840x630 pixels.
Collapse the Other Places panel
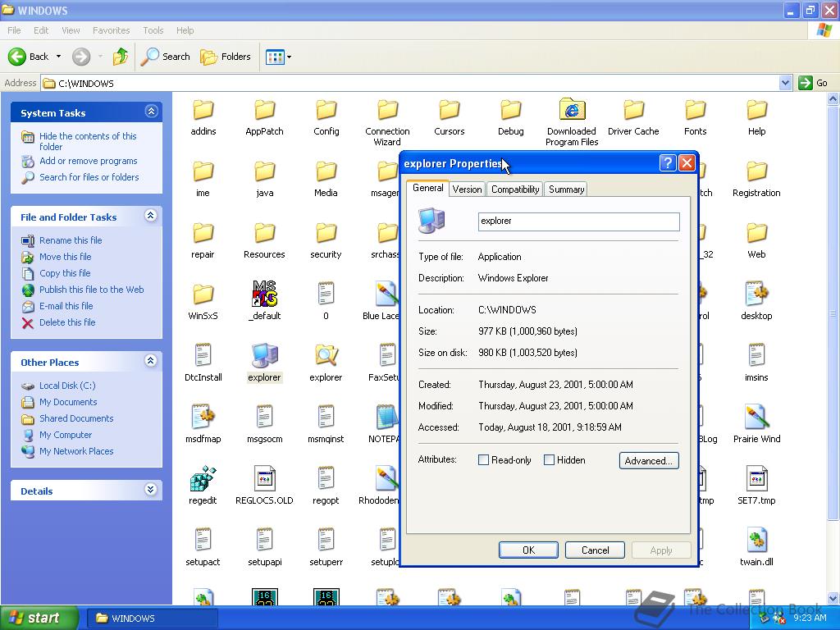[x=151, y=361]
